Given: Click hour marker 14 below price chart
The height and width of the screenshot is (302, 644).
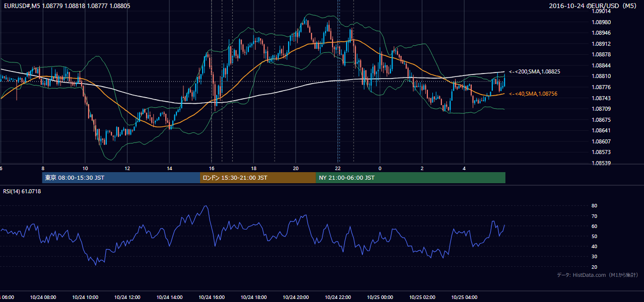Looking at the screenshot, I should point(169,168).
